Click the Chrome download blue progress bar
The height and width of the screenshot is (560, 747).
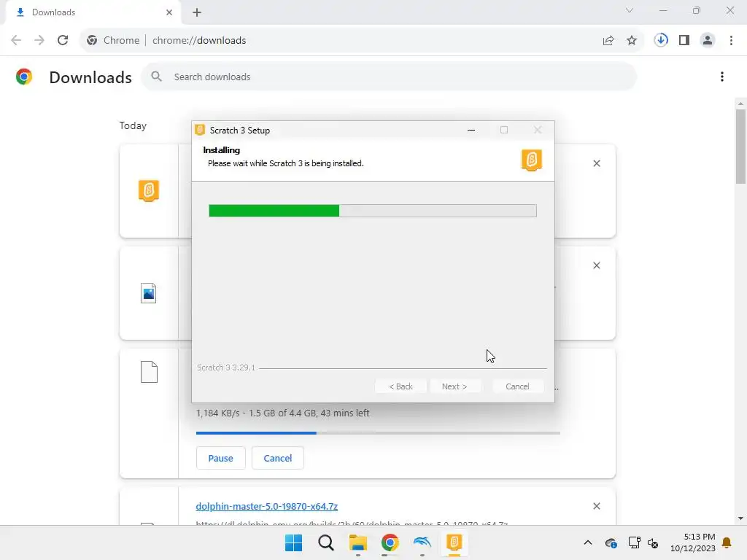click(x=378, y=433)
